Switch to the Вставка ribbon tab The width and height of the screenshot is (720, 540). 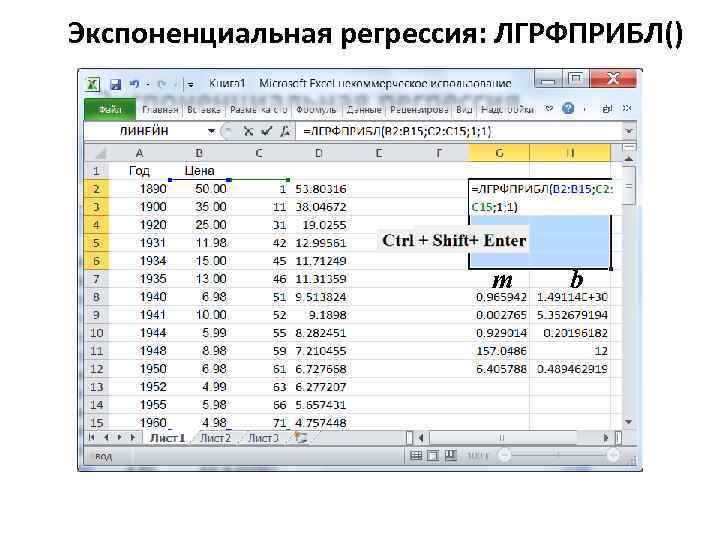(x=204, y=110)
